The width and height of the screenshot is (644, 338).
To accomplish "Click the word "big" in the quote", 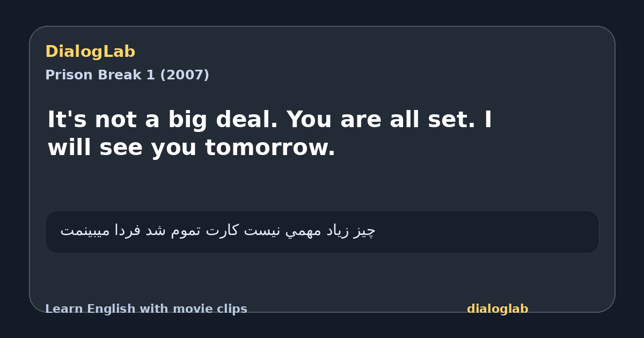I will [191, 121].
